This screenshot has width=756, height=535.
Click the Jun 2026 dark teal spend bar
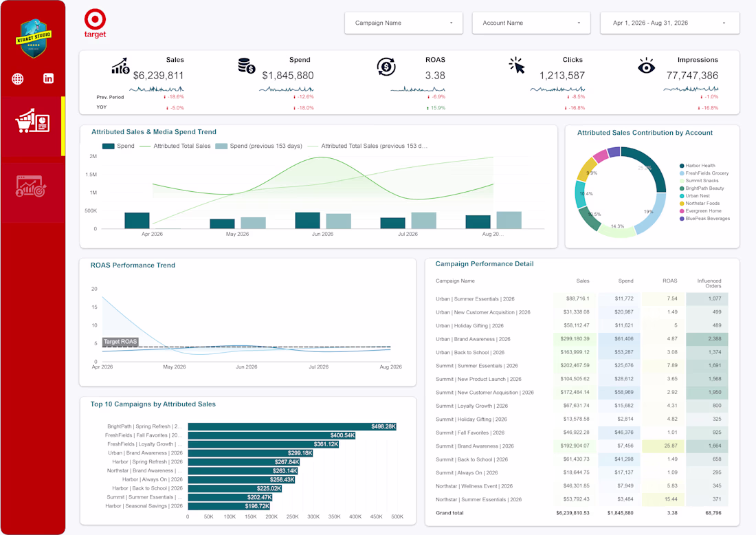coord(307,221)
